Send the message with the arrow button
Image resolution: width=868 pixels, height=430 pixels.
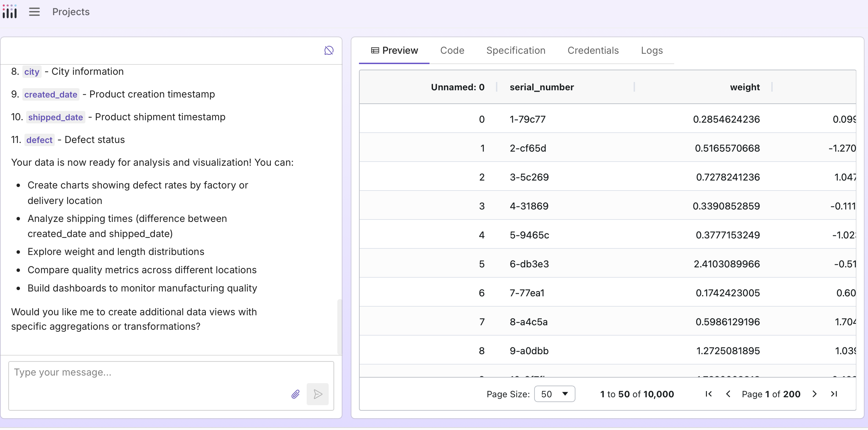click(318, 394)
